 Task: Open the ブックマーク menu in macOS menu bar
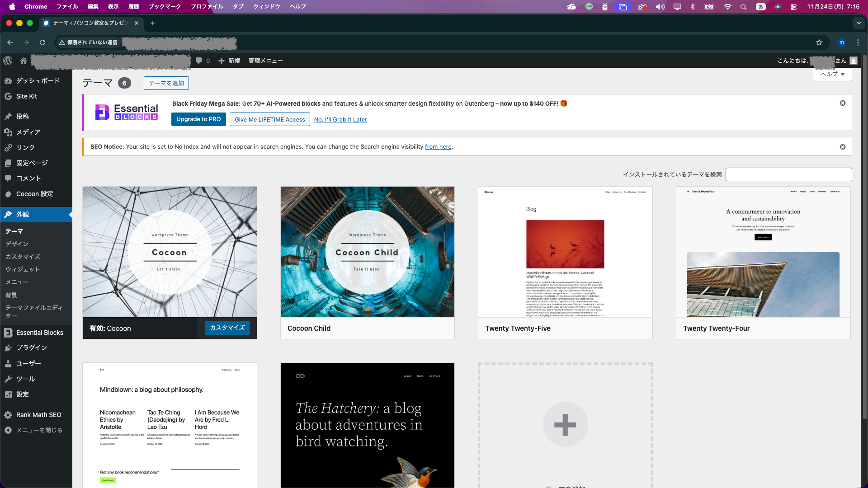click(x=165, y=6)
